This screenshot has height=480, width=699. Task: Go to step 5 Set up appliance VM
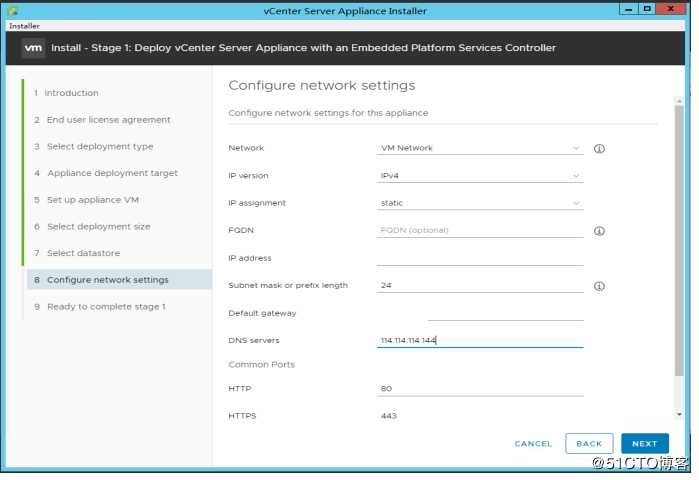[x=86, y=200]
